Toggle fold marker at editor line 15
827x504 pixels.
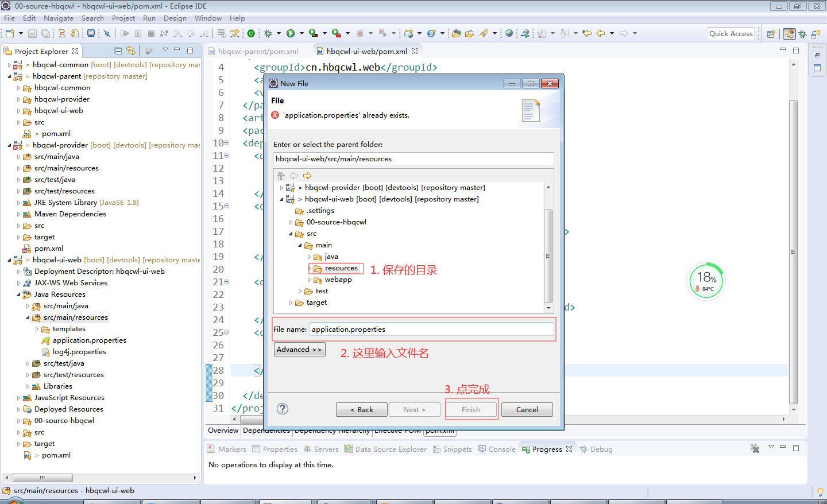[226, 206]
